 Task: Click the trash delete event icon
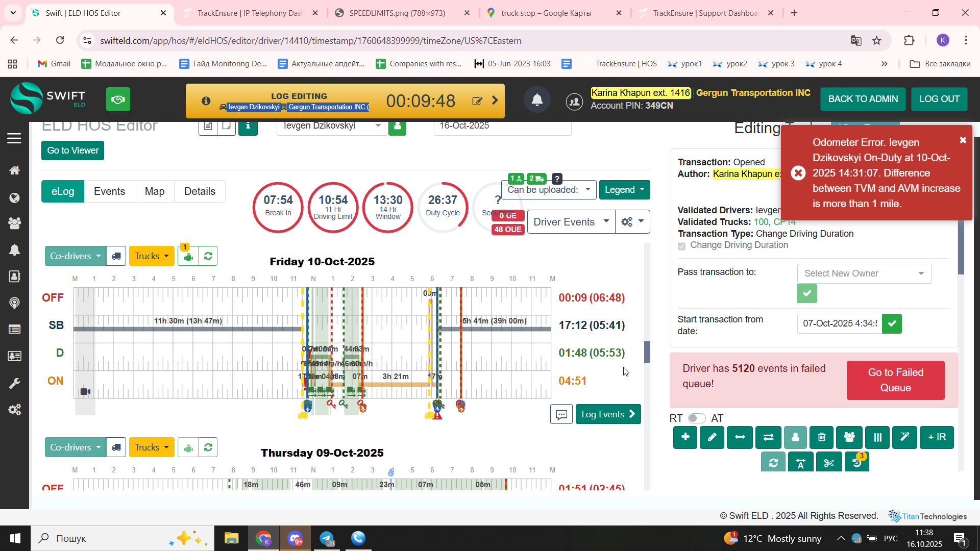[821, 437]
